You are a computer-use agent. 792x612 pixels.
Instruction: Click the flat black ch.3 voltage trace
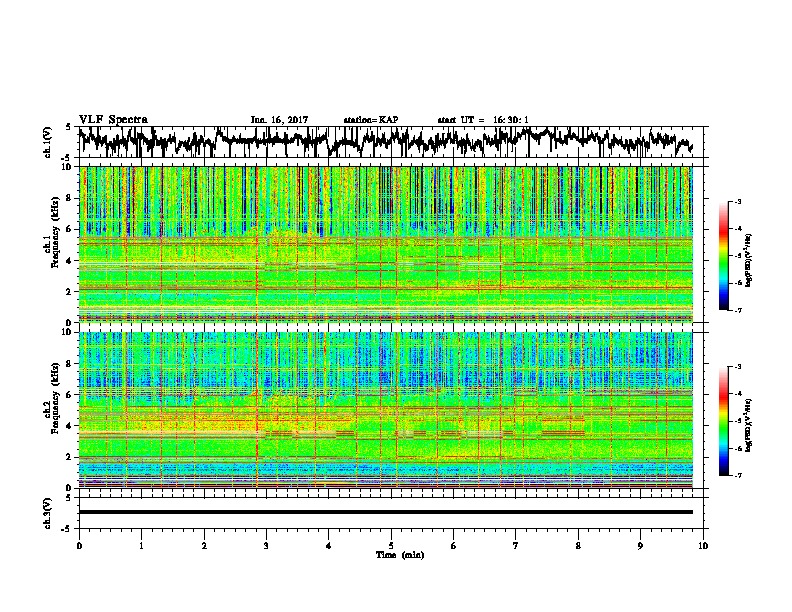385,512
